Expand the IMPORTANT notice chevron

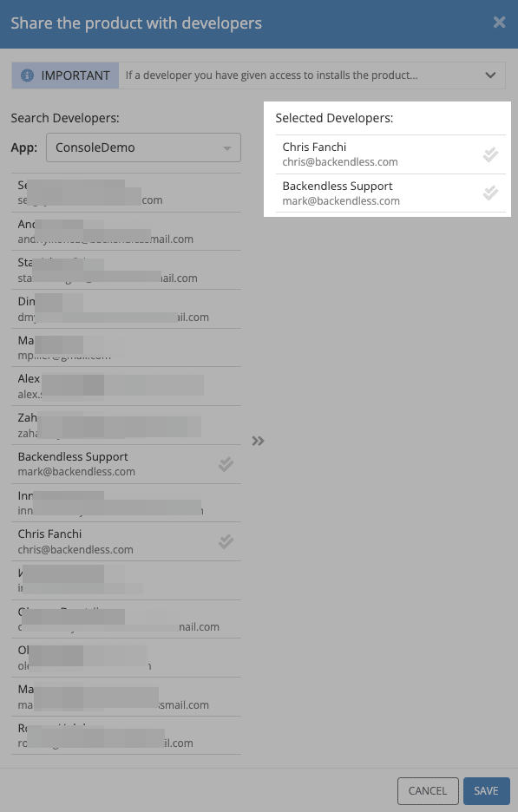(490, 75)
